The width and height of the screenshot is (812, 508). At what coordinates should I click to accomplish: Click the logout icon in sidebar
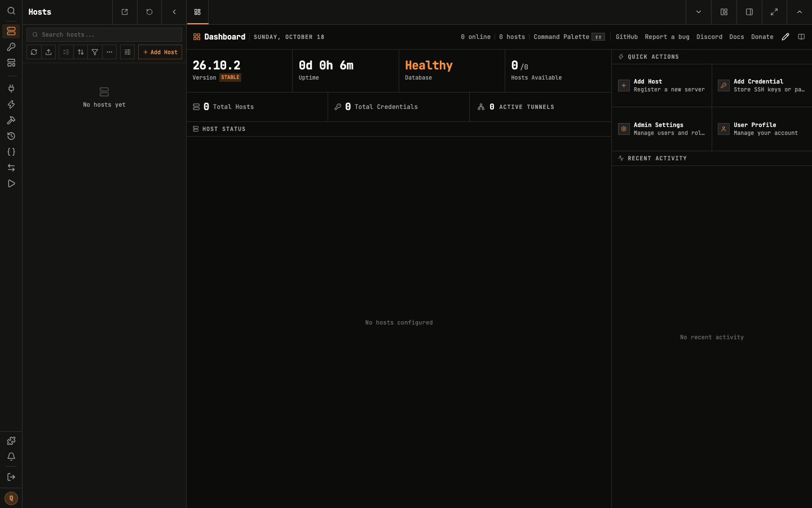coord(11,477)
